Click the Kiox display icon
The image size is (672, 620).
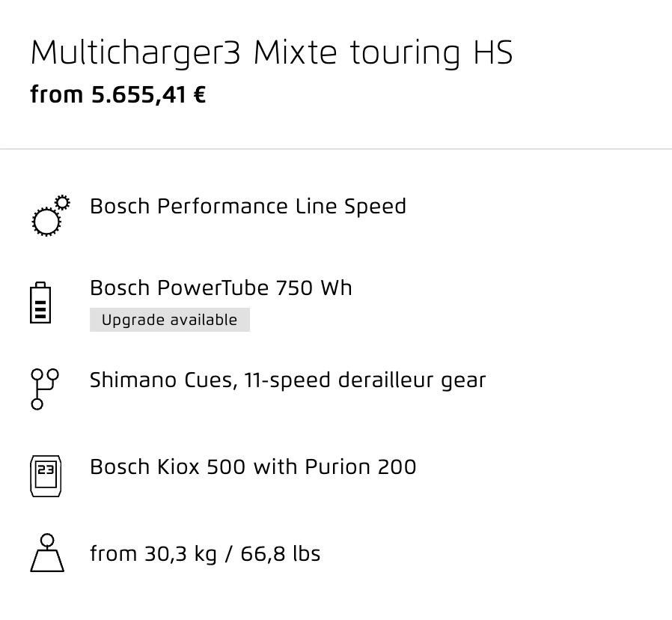(46, 476)
